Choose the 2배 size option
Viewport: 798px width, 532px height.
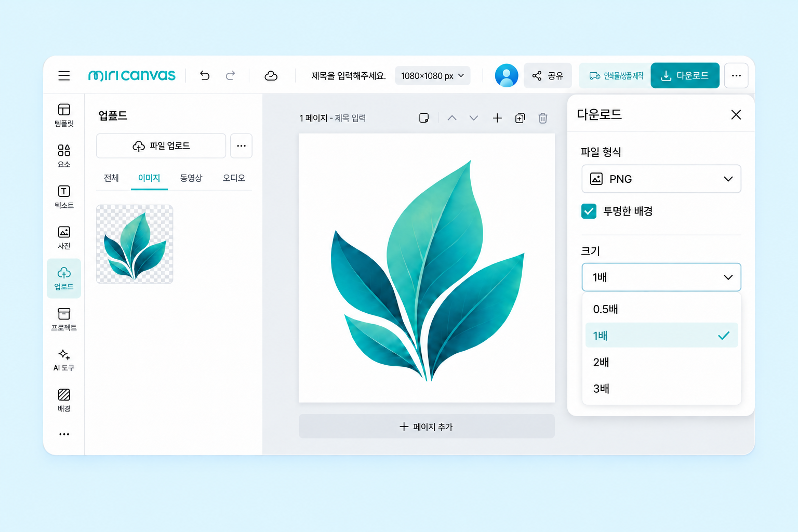click(661, 362)
